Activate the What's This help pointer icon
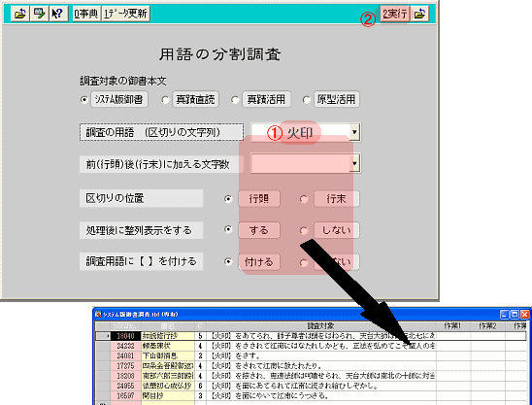 pyautogui.click(x=58, y=14)
